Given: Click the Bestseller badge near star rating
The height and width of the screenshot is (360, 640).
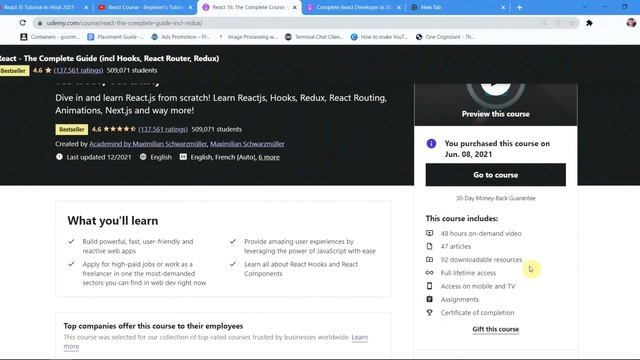Looking at the screenshot, I should tap(71, 129).
